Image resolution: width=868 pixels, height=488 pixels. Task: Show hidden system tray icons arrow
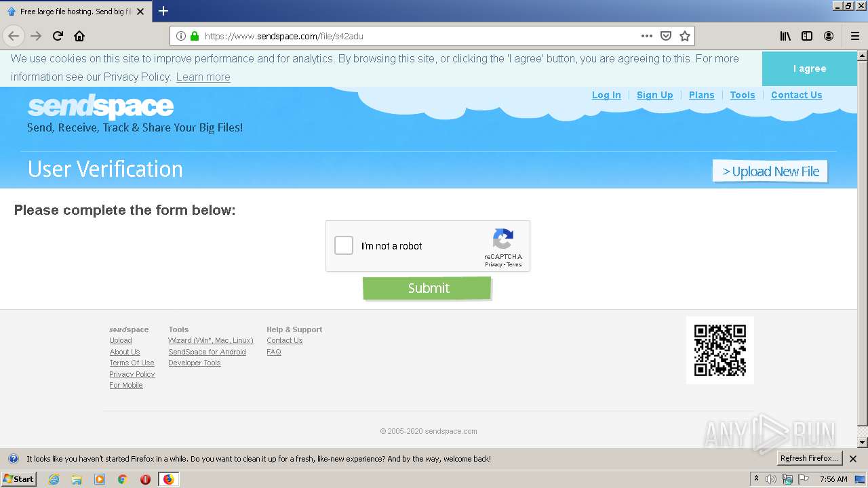757,479
